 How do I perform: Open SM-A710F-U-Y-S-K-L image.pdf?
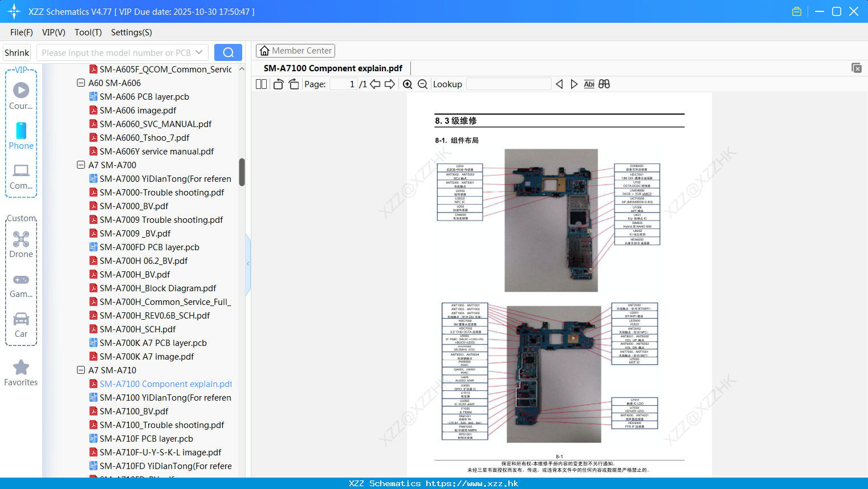(x=160, y=452)
